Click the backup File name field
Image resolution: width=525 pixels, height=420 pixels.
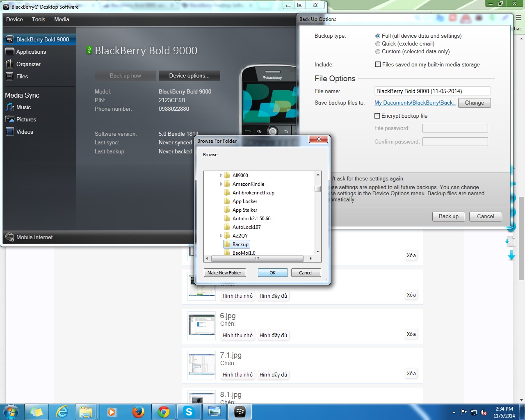[432, 91]
